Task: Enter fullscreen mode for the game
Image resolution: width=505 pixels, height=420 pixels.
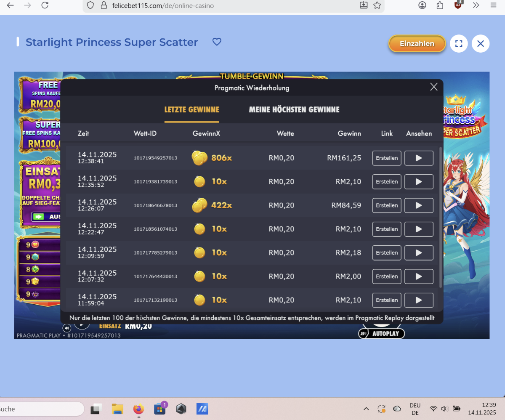Action: pos(459,43)
